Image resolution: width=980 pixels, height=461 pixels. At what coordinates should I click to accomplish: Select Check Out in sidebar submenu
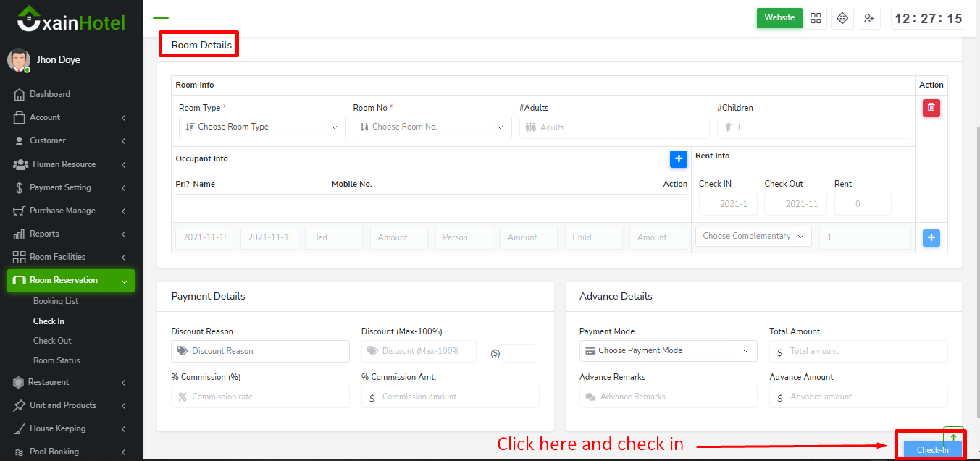[52, 341]
